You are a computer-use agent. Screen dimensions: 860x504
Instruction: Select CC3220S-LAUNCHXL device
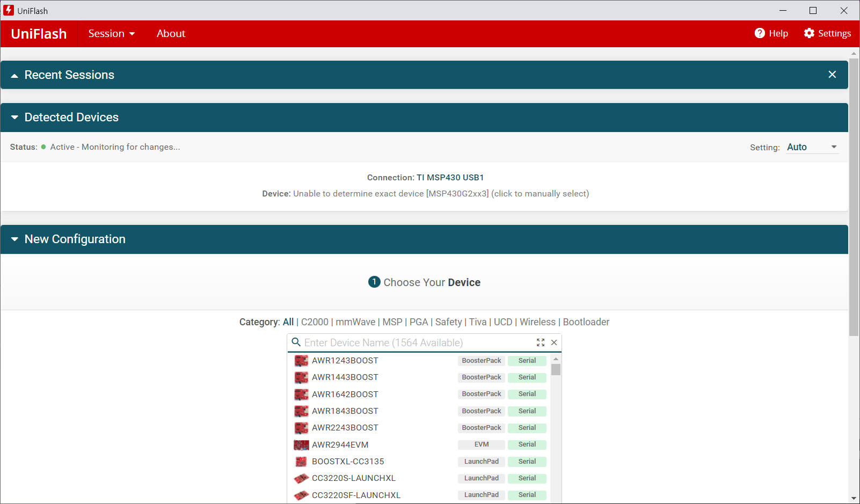coord(419,478)
